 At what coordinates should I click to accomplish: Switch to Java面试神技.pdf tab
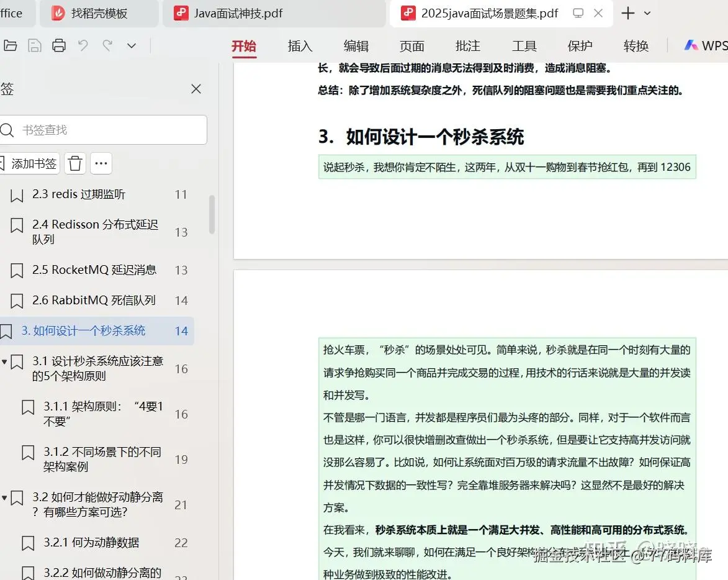coord(274,14)
